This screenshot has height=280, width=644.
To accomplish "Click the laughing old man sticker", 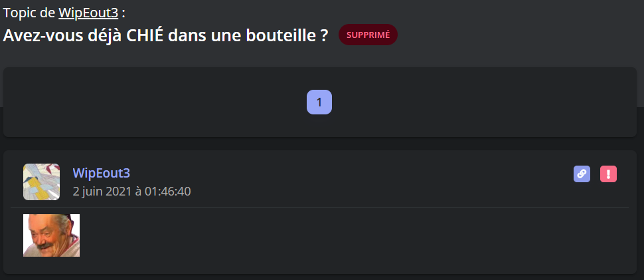I will (51, 235).
